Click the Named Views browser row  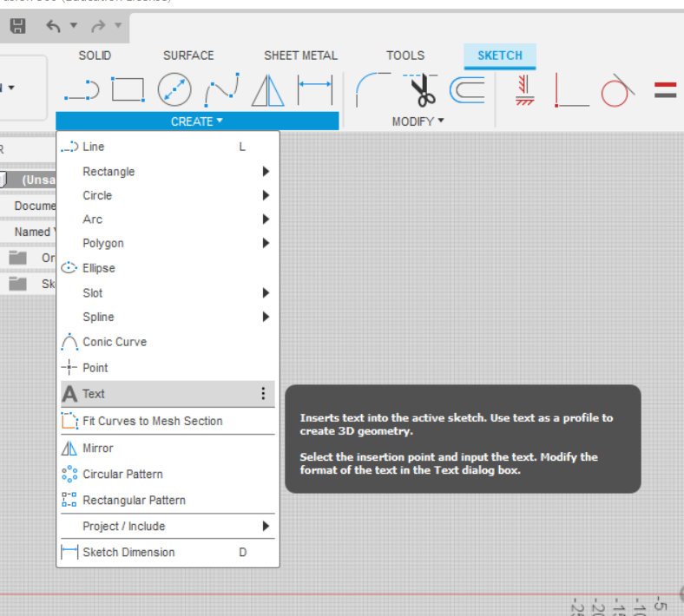28,232
